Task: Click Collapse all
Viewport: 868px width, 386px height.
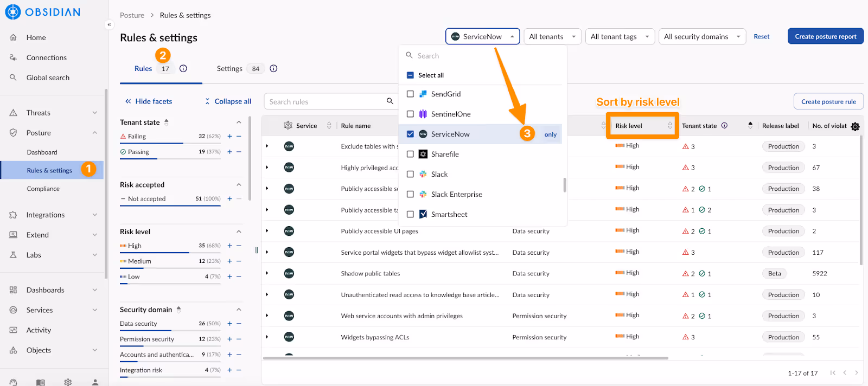Action: pyautogui.click(x=228, y=101)
